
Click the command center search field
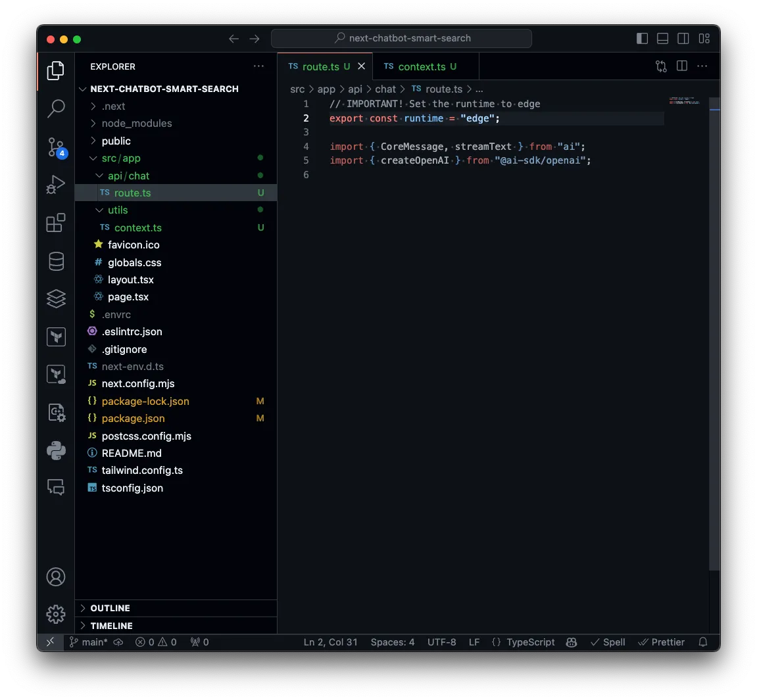tap(401, 38)
